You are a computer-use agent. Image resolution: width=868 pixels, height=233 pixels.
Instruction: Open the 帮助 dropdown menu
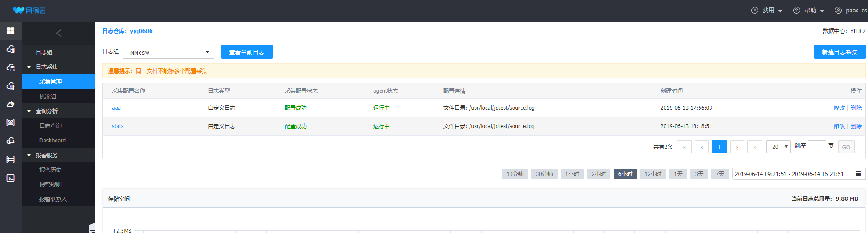point(814,10)
